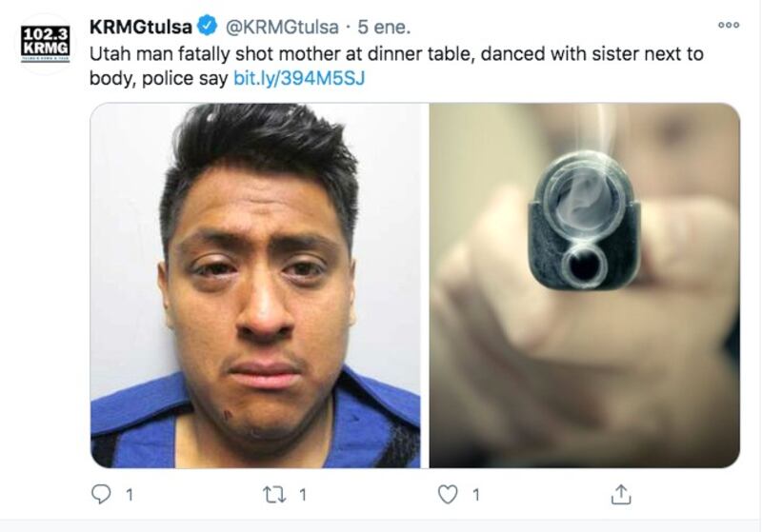
Task: Click the like count number 1
Action: (476, 495)
